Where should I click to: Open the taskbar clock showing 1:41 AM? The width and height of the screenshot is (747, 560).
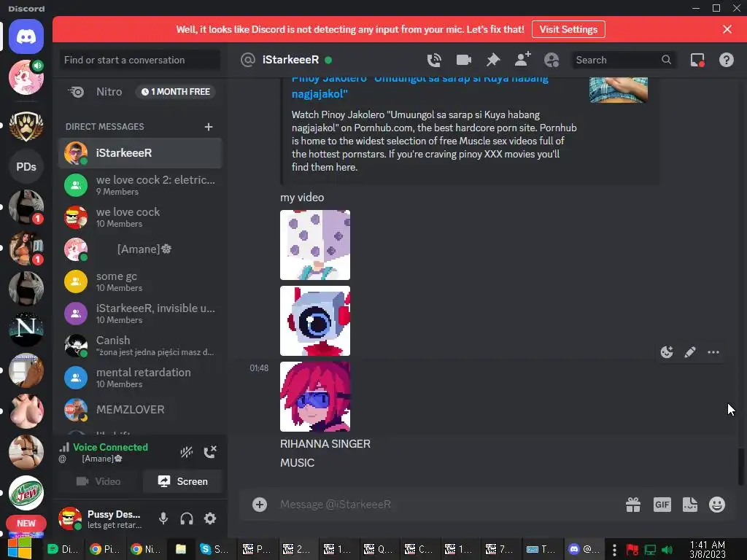(x=708, y=550)
